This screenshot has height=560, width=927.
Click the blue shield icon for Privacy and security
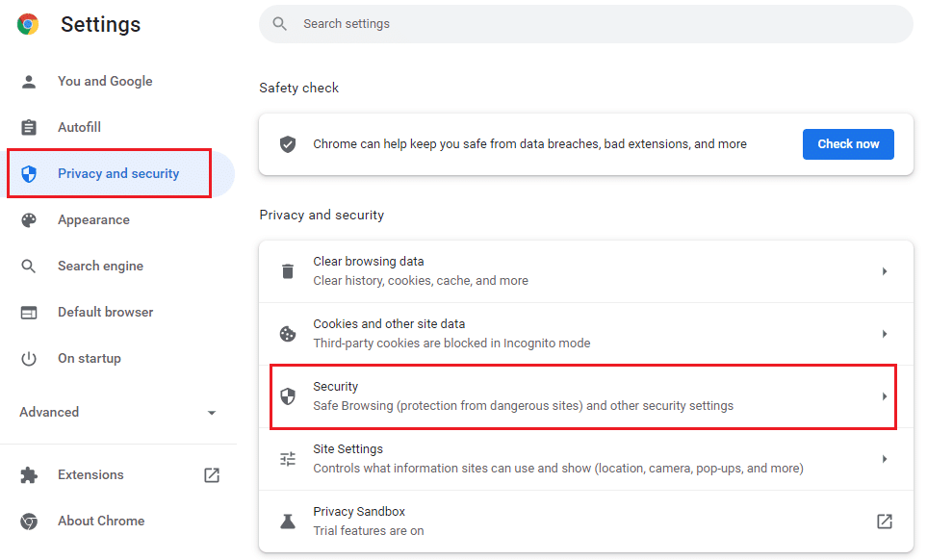point(28,173)
